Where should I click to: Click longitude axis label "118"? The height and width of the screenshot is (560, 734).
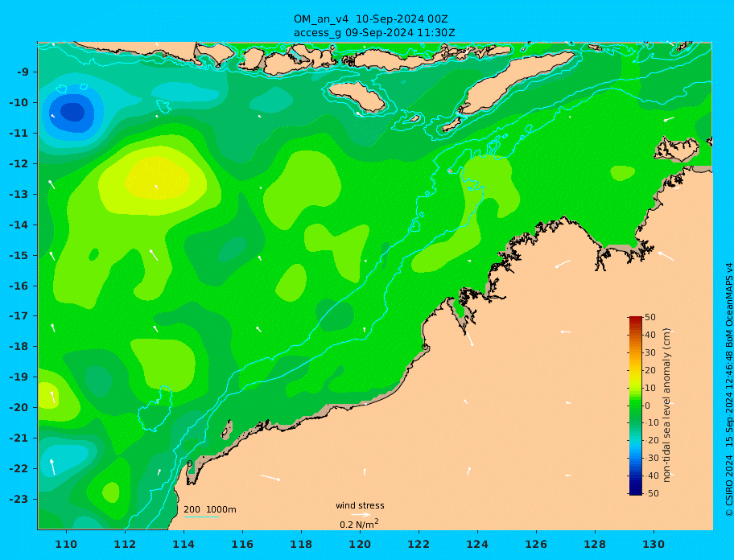point(301,544)
